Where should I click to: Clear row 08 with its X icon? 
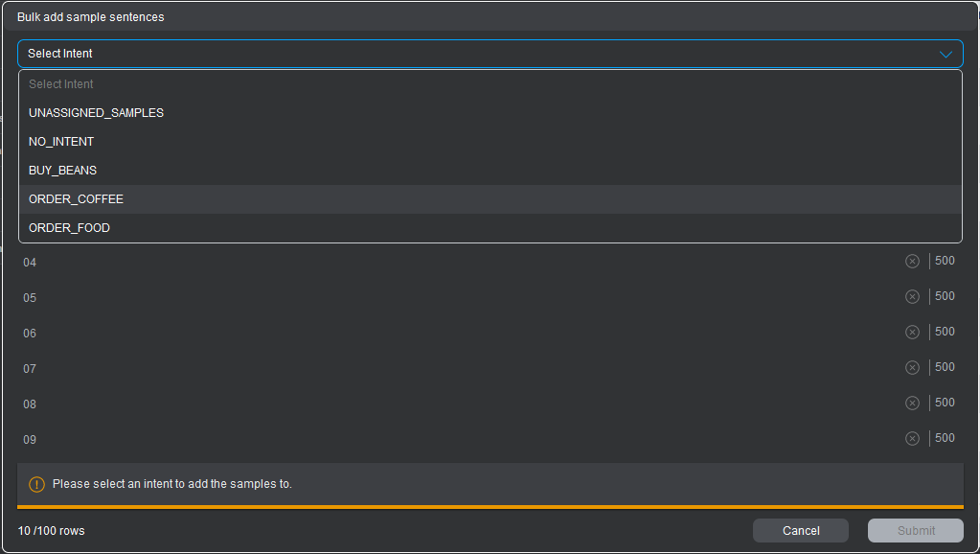coord(912,404)
